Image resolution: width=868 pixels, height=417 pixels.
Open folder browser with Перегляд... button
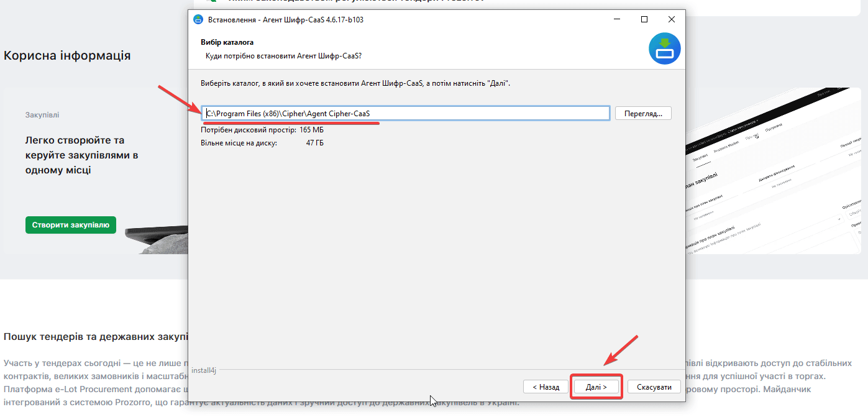[643, 113]
